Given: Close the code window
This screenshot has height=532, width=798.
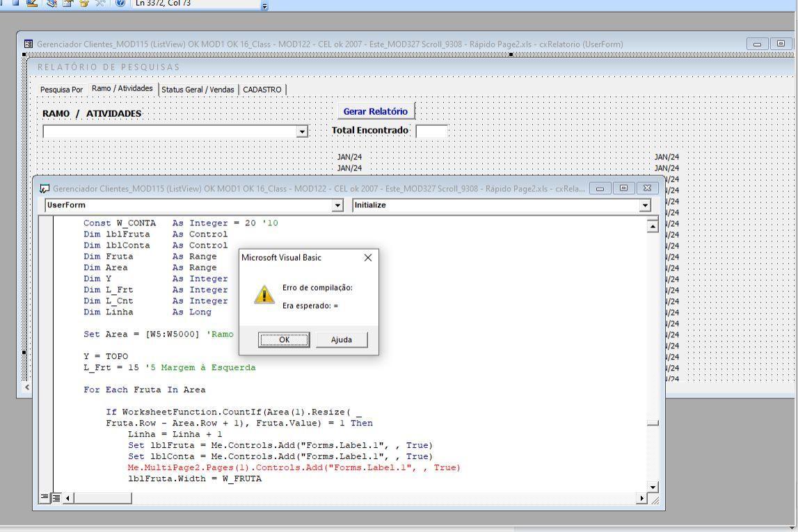Looking at the screenshot, I should (647, 188).
